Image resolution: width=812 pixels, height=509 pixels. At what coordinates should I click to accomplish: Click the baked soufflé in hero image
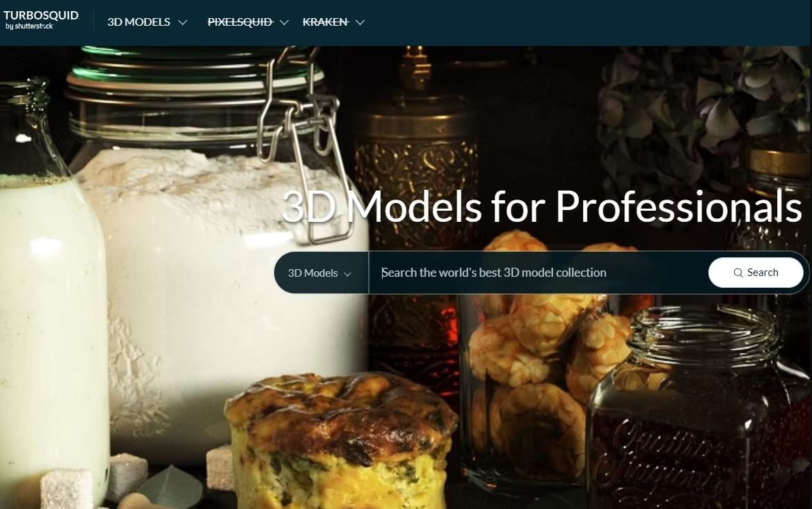(341, 439)
